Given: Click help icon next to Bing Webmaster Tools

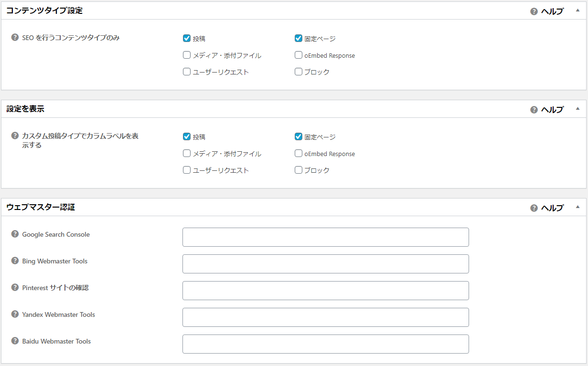Looking at the screenshot, I should [15, 261].
